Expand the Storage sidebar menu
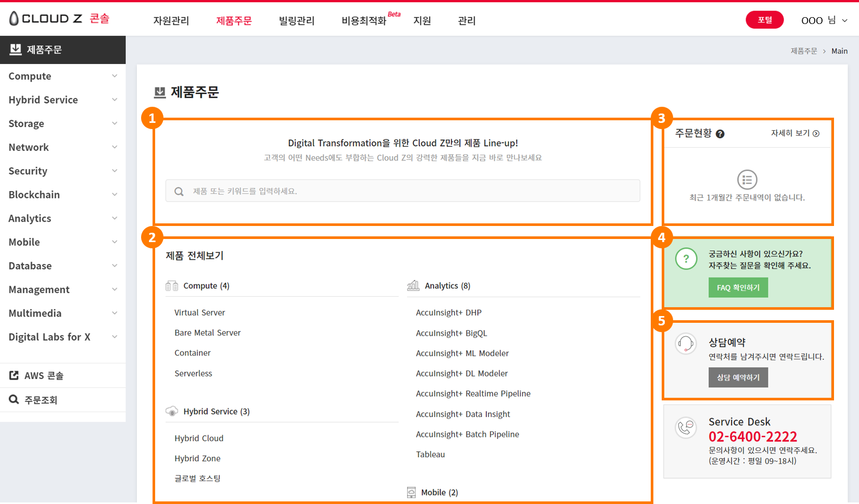 tap(62, 123)
